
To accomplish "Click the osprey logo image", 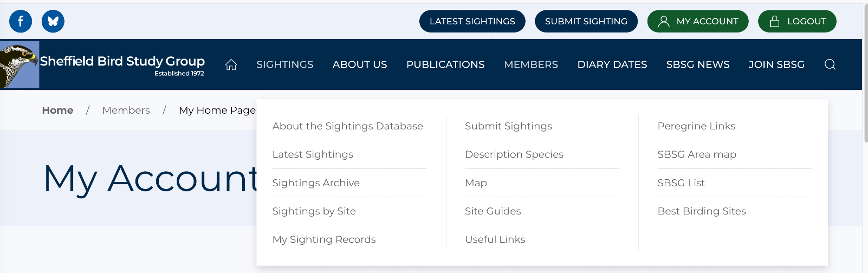I will point(20,65).
